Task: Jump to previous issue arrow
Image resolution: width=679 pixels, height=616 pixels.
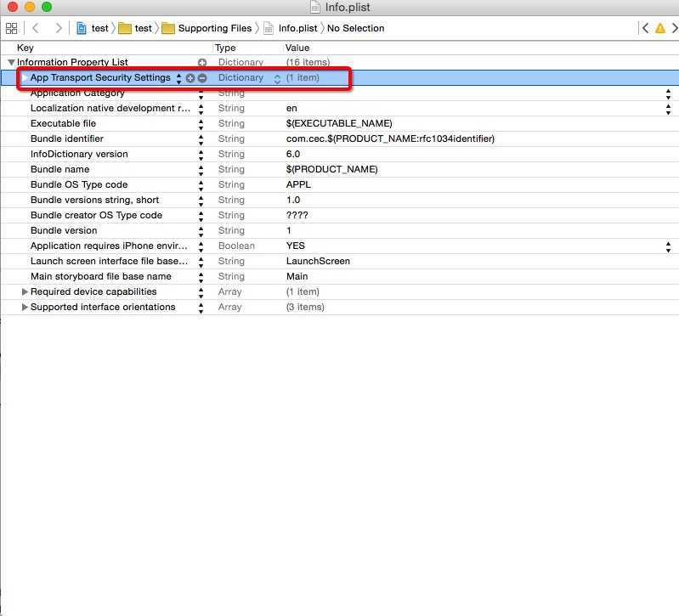Action: coord(645,28)
